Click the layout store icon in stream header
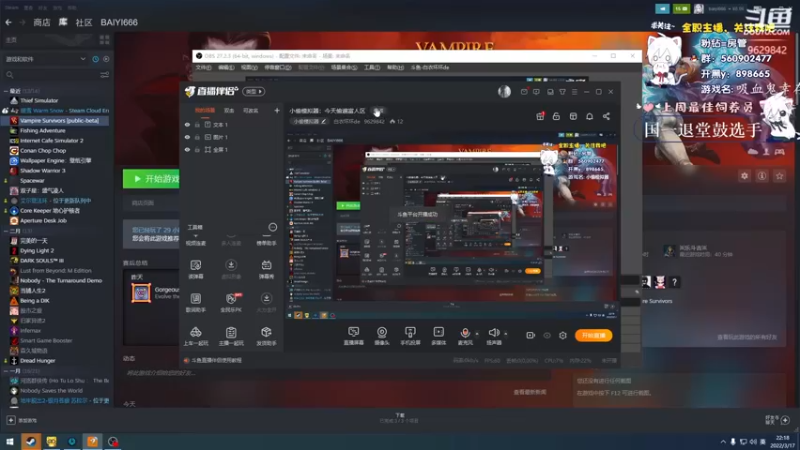The height and width of the screenshot is (450, 800). (x=573, y=116)
